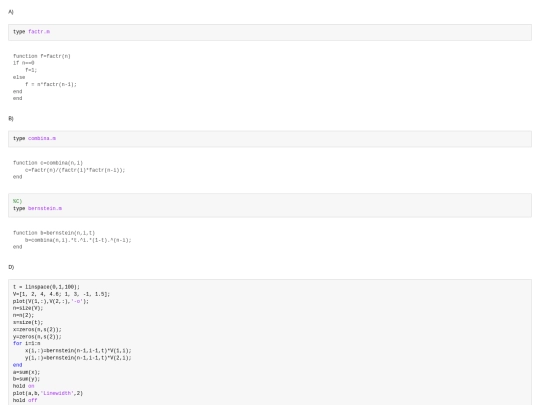Click the "b=combina(n,i).*t.^i" output line
The image size is (540, 405).
(78, 240)
